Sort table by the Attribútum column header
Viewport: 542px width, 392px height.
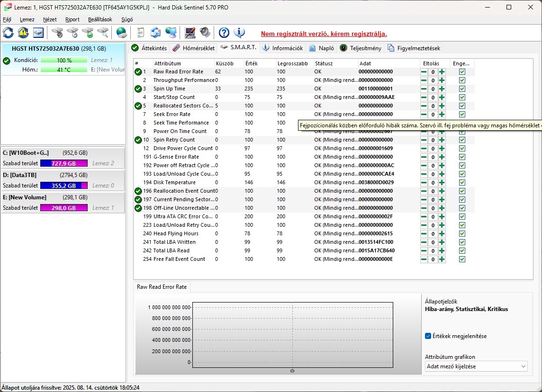(183, 63)
